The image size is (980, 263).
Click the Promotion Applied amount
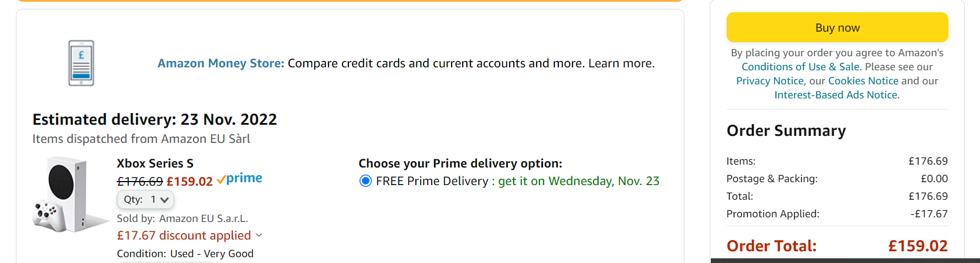(x=929, y=214)
